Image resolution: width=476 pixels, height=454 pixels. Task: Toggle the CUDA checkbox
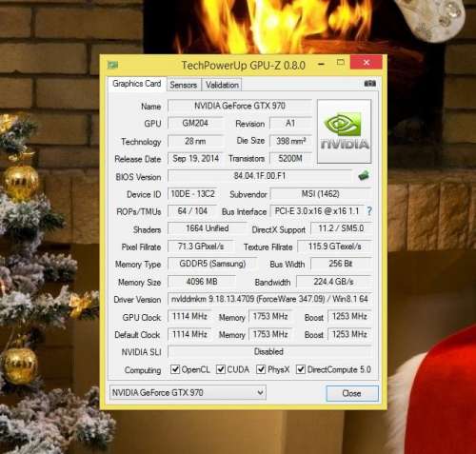point(221,369)
